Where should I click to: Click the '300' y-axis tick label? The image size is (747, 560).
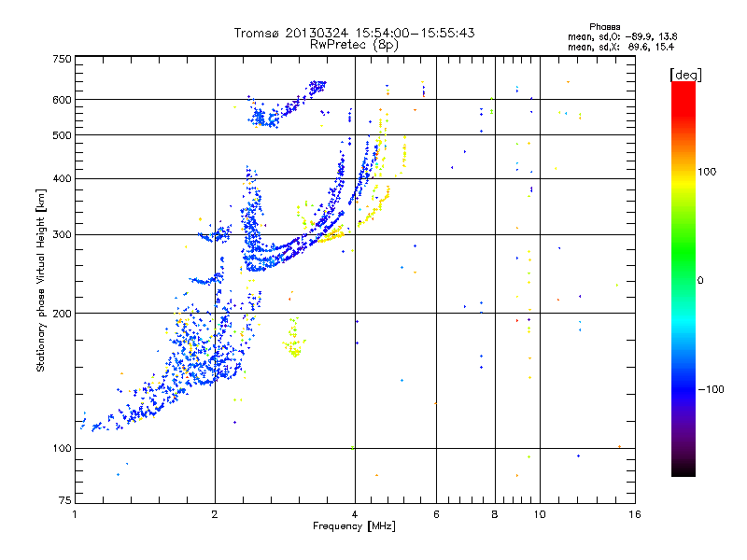coord(62,235)
